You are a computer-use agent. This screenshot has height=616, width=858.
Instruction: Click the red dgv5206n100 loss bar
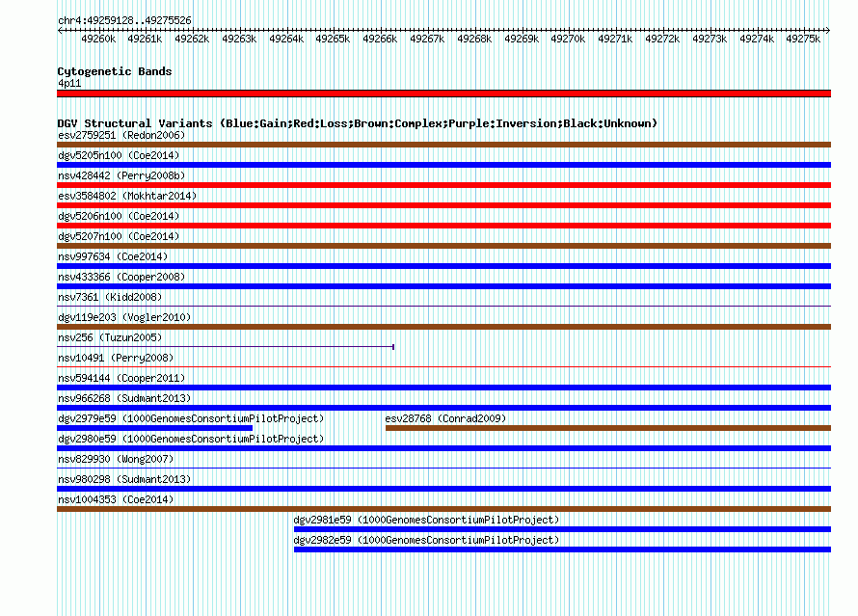click(443, 226)
